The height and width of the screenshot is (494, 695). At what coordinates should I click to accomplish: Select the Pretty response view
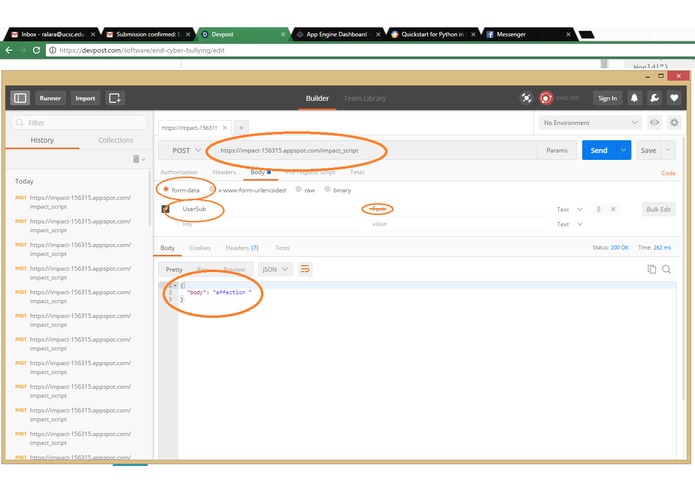174,269
